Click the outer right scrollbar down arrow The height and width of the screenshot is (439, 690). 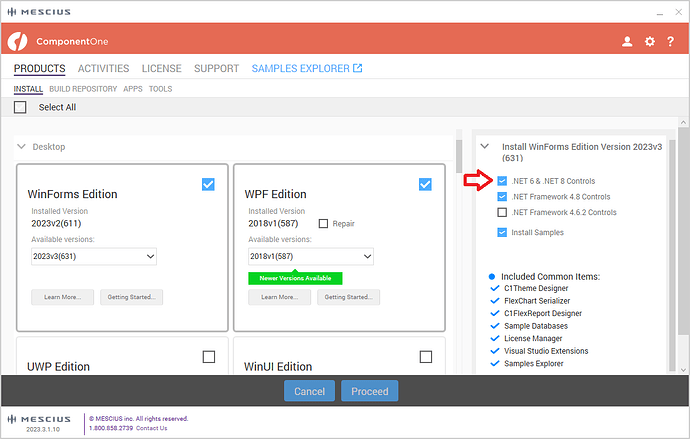683,370
